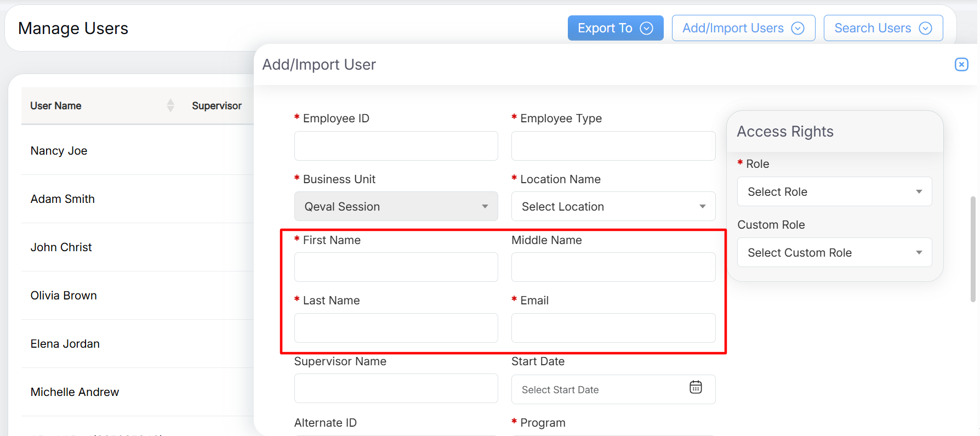Viewport: 980px width, 436px height.
Task: Click the Last Name input box
Action: click(396, 328)
